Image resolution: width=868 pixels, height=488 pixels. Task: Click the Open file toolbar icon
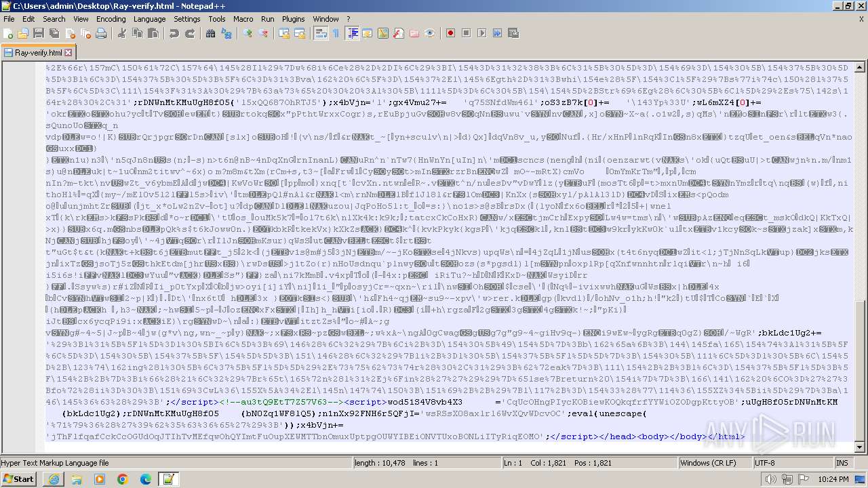pyautogui.click(x=23, y=33)
